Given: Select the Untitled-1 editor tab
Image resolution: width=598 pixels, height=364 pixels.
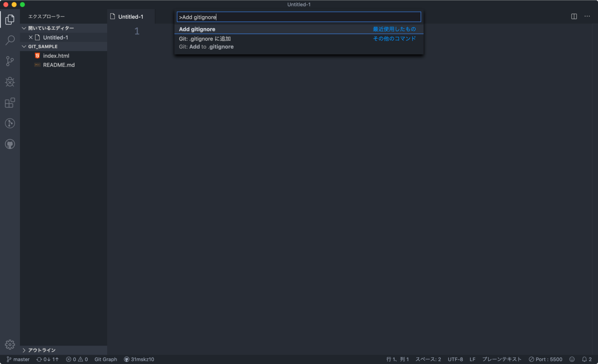Looking at the screenshot, I should pos(130,16).
